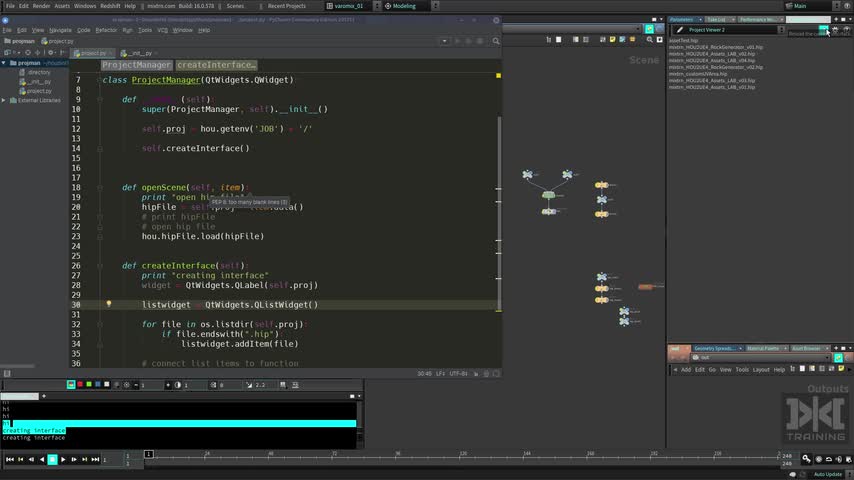The image size is (854, 480).
Task: Click the createInterface breadcrumb button
Action: (x=216, y=65)
